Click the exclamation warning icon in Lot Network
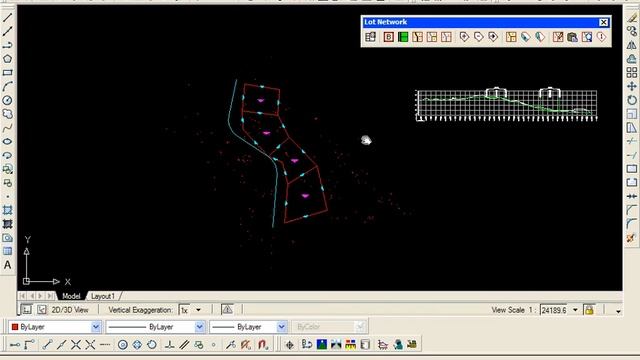 coord(602,37)
